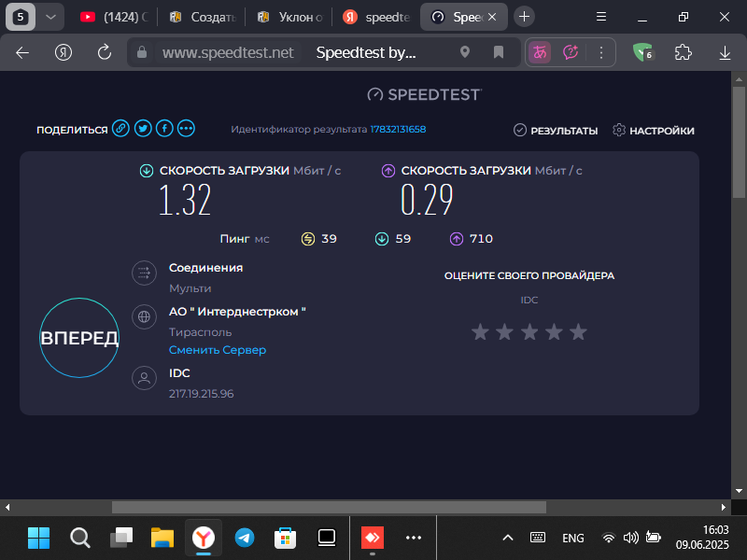Open Yandex home page button
747x560 pixels.
(63, 52)
